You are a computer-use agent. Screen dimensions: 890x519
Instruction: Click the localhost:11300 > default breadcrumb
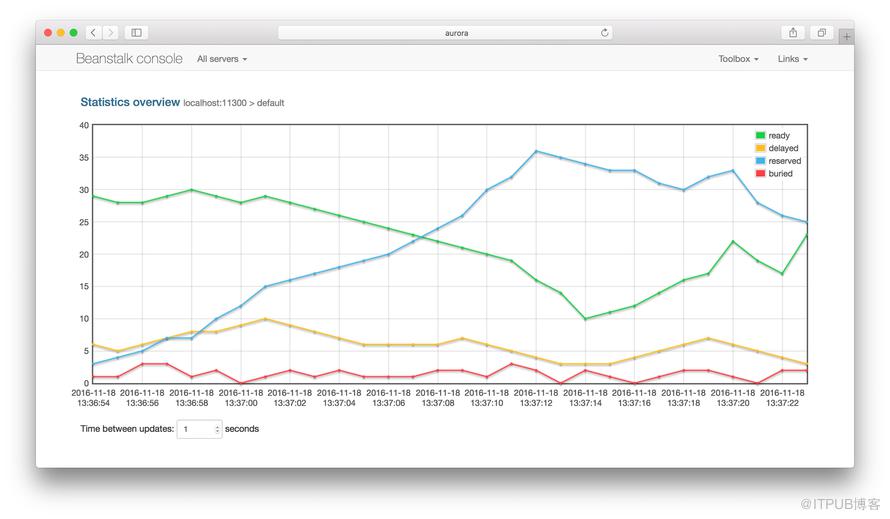[234, 103]
